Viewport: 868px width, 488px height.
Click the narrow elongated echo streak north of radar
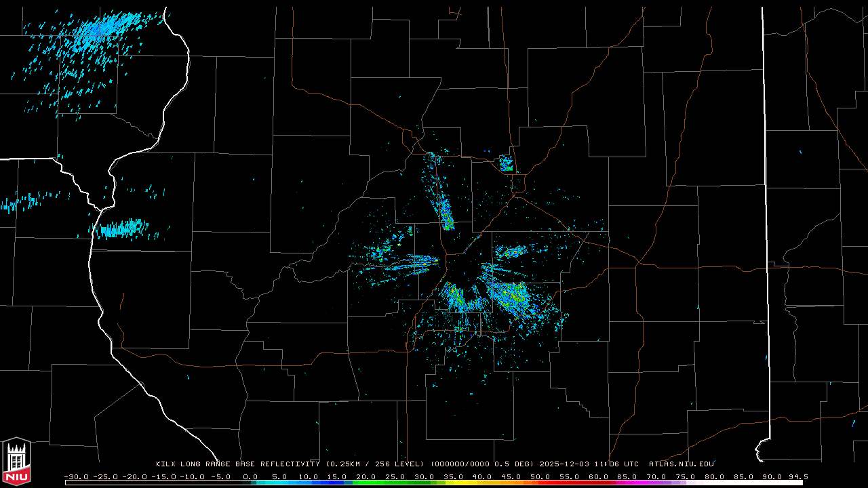pos(444,207)
